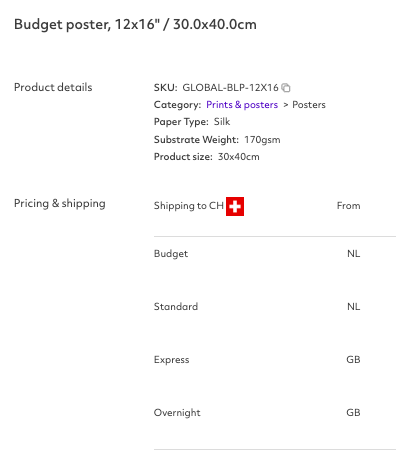This screenshot has height=453, width=396.
Task: Click the Posters breadcrumb text
Action: coord(309,105)
